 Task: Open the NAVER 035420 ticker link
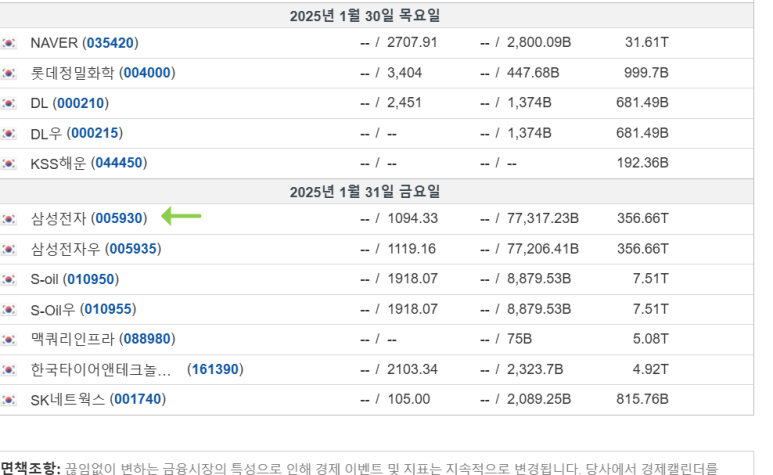[110, 43]
